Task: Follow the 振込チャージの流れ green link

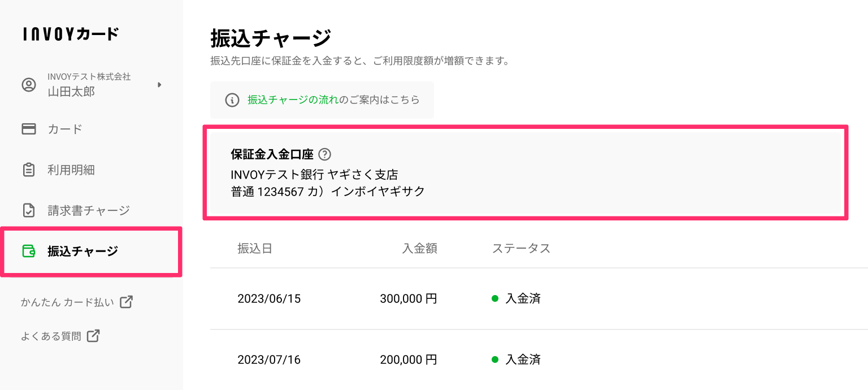Action: point(293,100)
